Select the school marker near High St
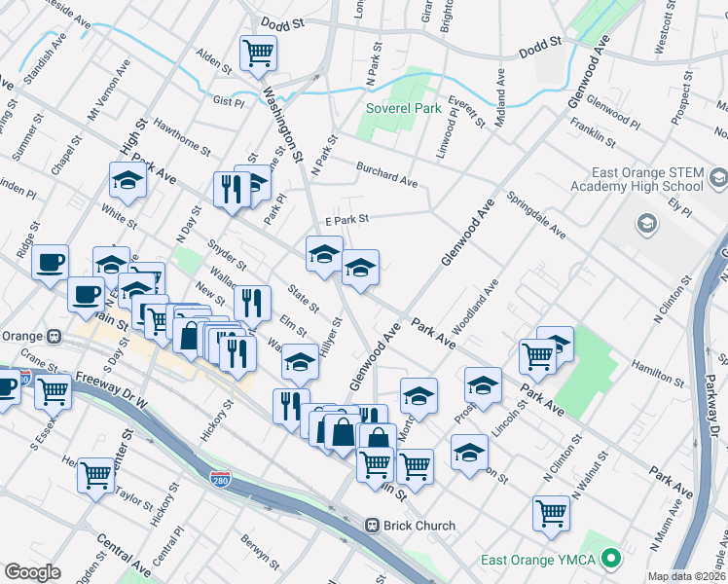Viewport: 728px width, 584px height. (x=128, y=180)
